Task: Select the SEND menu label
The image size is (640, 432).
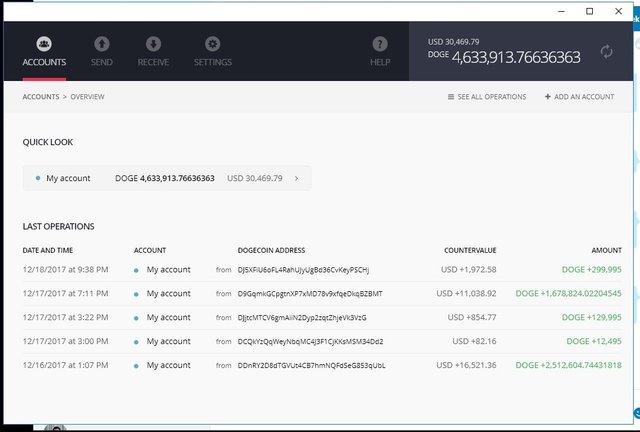Action: tap(102, 62)
